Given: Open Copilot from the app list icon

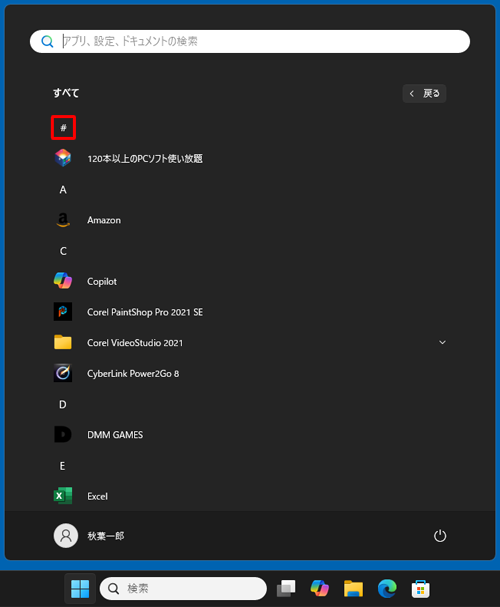Looking at the screenshot, I should click(63, 281).
